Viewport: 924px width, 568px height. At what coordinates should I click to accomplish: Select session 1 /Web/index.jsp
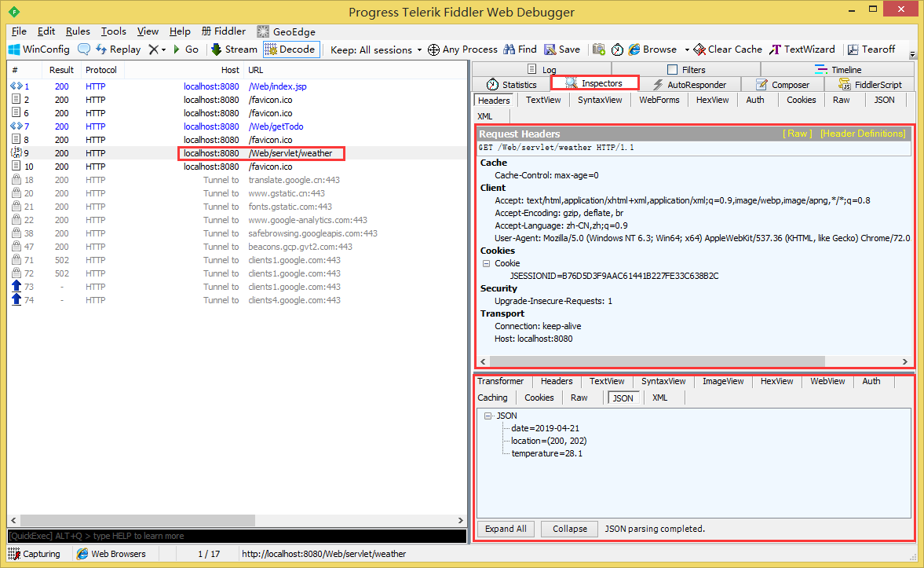click(x=237, y=86)
